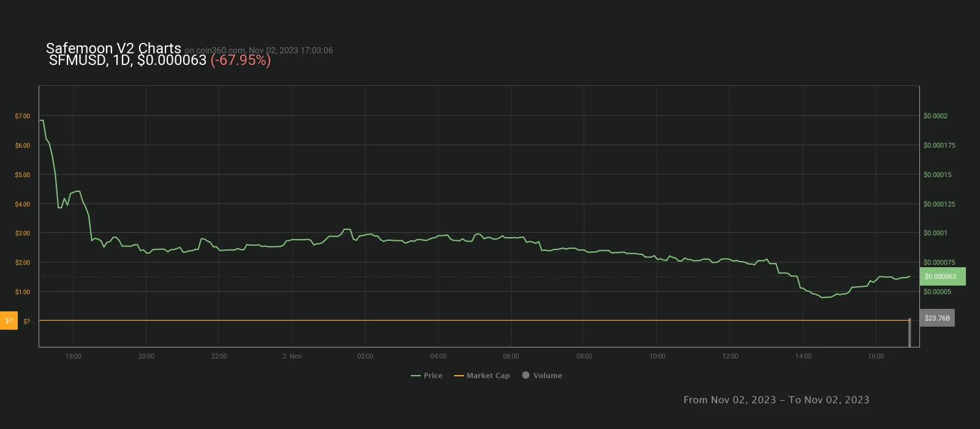This screenshot has height=429, width=980.
Task: Click the $0.000075 price axis label
Action: [x=940, y=262]
